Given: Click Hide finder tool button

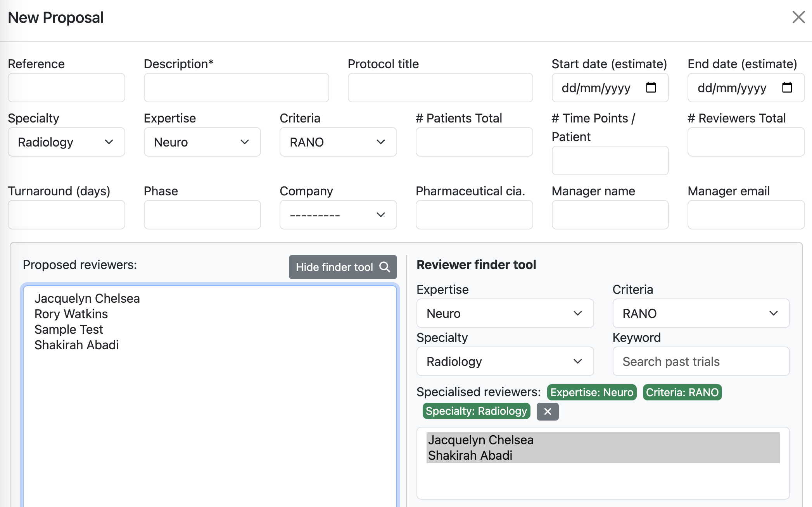Looking at the screenshot, I should coord(342,267).
